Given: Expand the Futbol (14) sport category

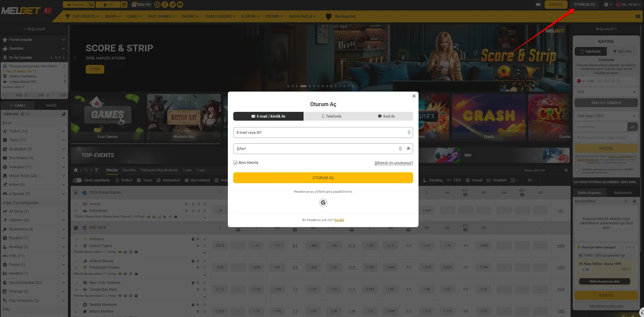Looking at the screenshot, I should (x=34, y=131).
